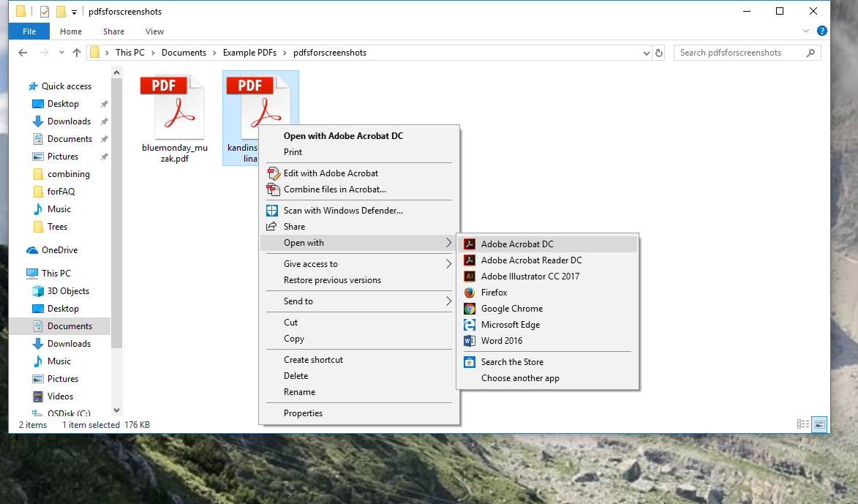The width and height of the screenshot is (858, 504).
Task: Click Choose another app
Action: tap(547, 378)
